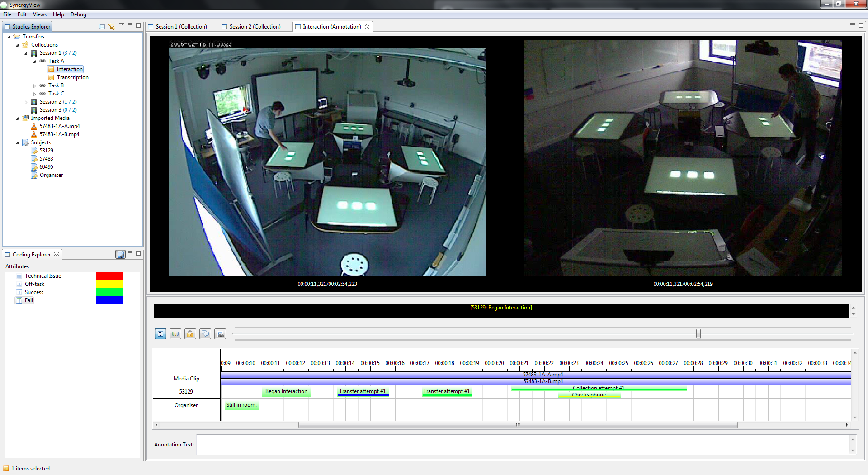
Task: Switch to Session 2 (Collection) tab
Action: click(x=255, y=27)
